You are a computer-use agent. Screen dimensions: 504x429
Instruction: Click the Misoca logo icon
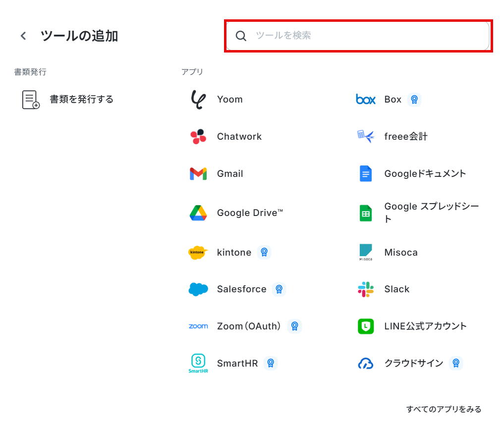pos(366,252)
